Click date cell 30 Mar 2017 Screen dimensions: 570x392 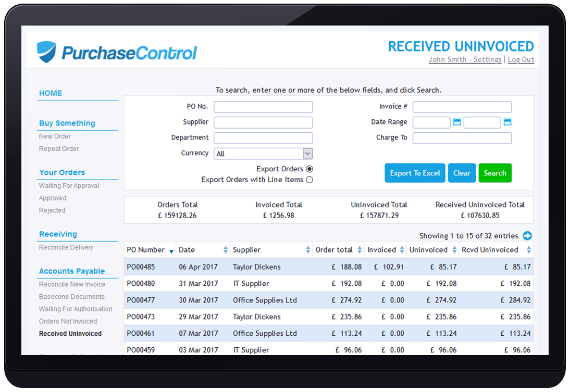pos(199,300)
